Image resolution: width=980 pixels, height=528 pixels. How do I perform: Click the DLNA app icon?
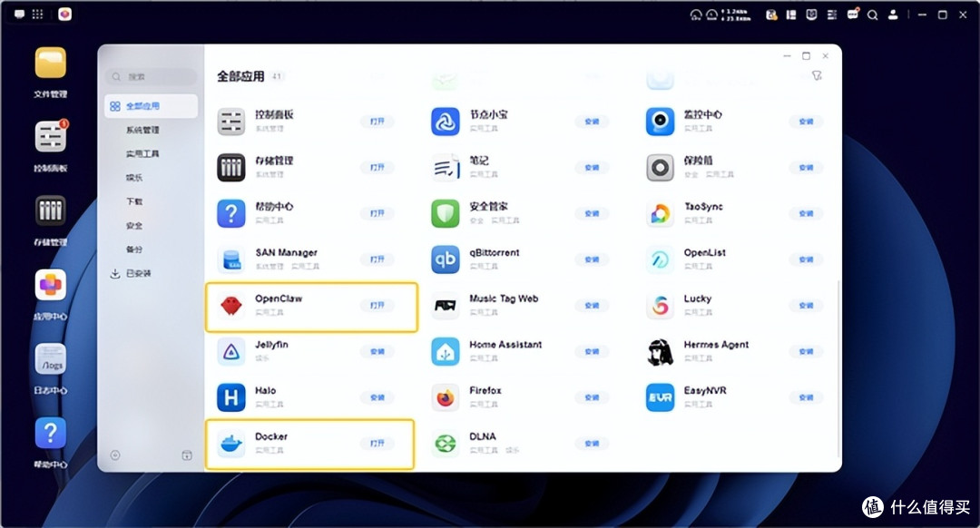pyautogui.click(x=446, y=444)
